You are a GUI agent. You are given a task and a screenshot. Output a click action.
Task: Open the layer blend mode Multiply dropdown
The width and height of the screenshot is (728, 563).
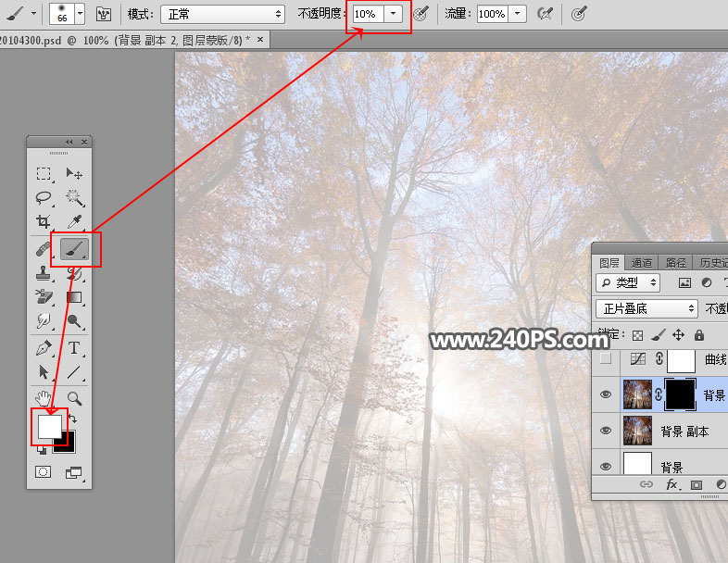(x=646, y=308)
